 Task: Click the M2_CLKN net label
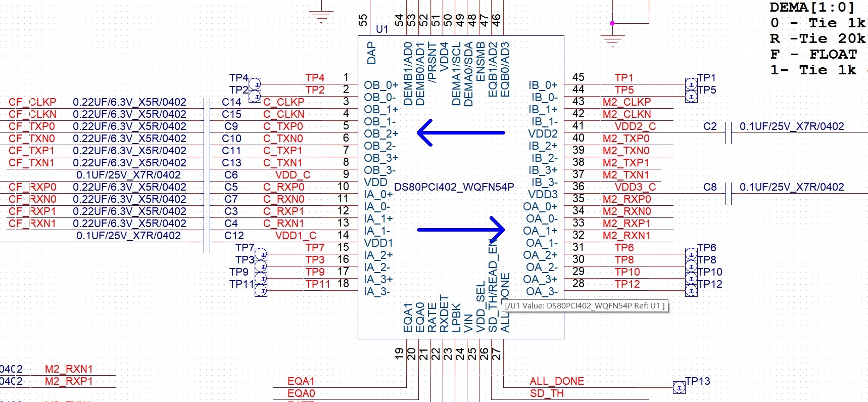point(626,114)
